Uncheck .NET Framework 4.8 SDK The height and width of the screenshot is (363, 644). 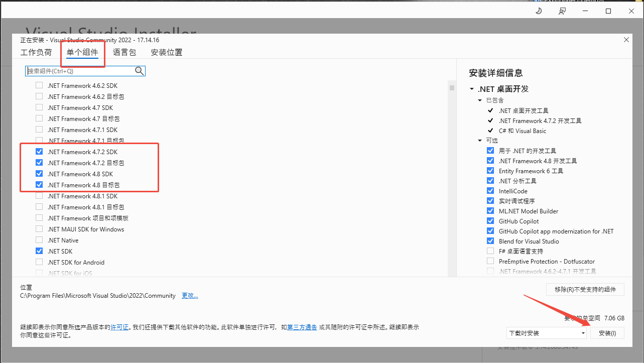point(39,174)
